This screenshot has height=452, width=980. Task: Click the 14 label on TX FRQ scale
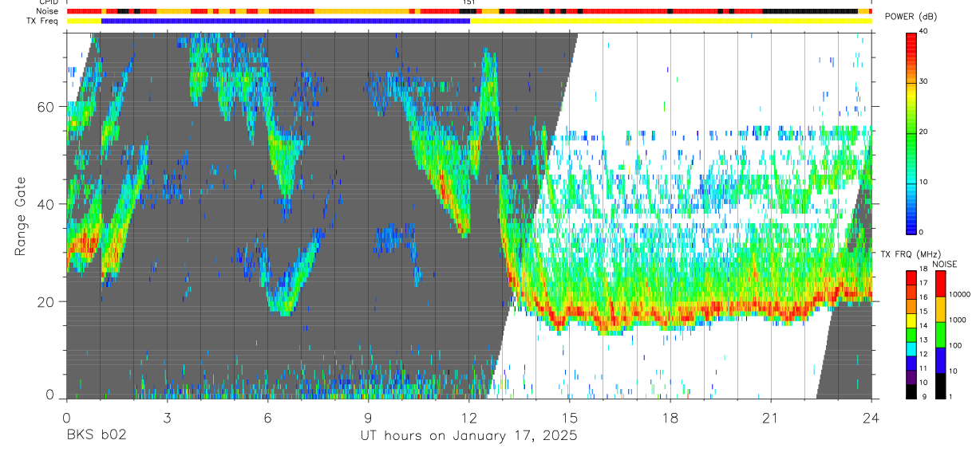pyautogui.click(x=923, y=326)
